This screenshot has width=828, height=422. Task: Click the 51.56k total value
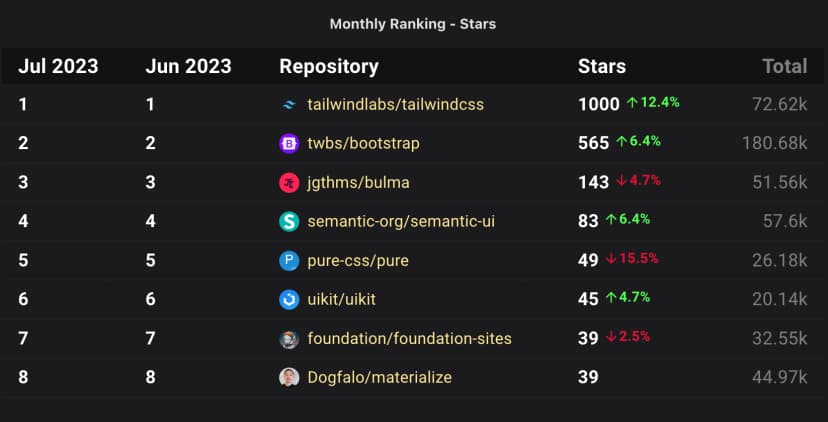point(780,182)
